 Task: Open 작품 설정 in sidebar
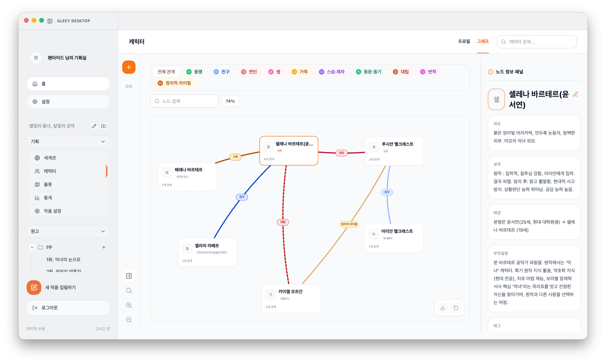coord(68,211)
